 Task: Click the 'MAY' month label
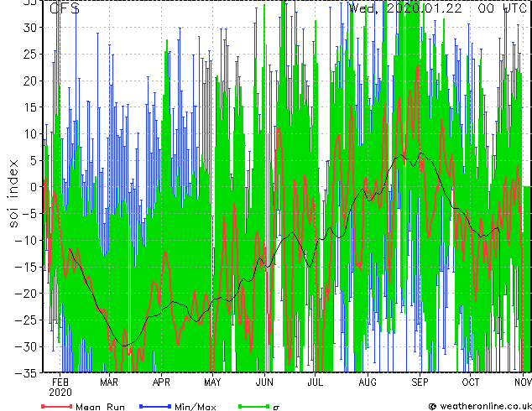[x=212, y=382]
